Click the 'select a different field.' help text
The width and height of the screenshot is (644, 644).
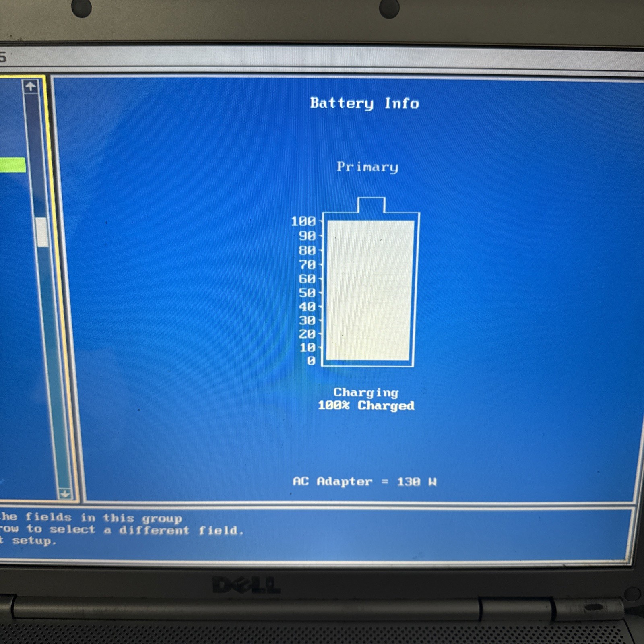pyautogui.click(x=147, y=530)
